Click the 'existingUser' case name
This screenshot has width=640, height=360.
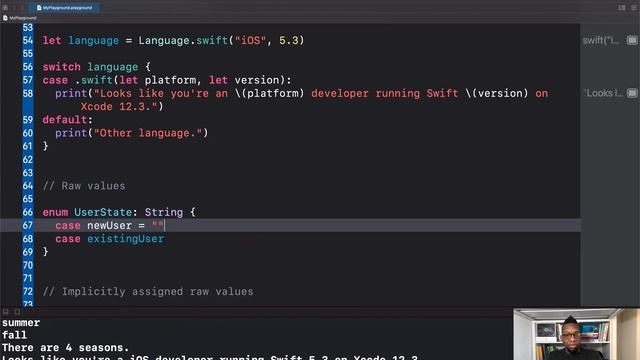pos(125,239)
